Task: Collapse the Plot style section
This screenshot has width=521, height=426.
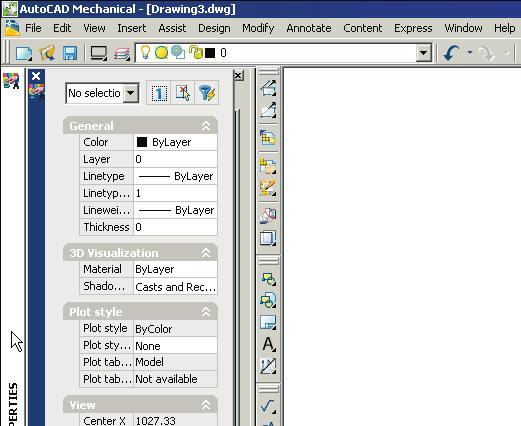Action: pyautogui.click(x=206, y=312)
